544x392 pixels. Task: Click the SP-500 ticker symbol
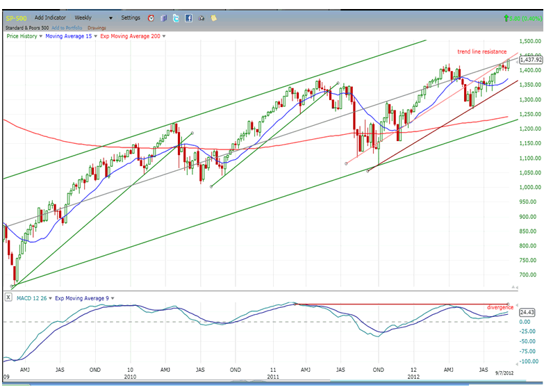(16, 18)
